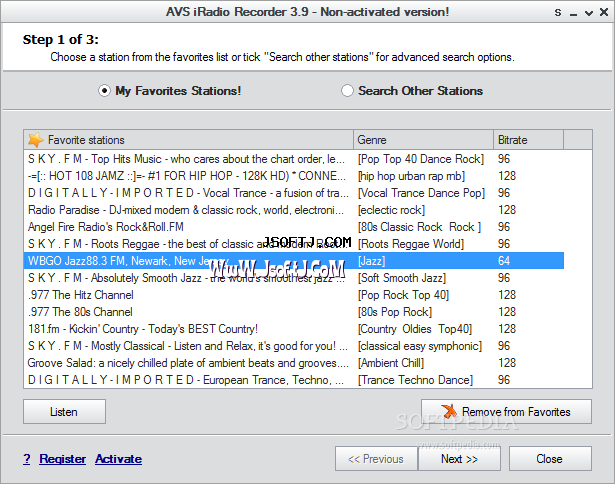Select .977 The Hitz Channel
The height and width of the screenshot is (484, 615).
point(294,295)
